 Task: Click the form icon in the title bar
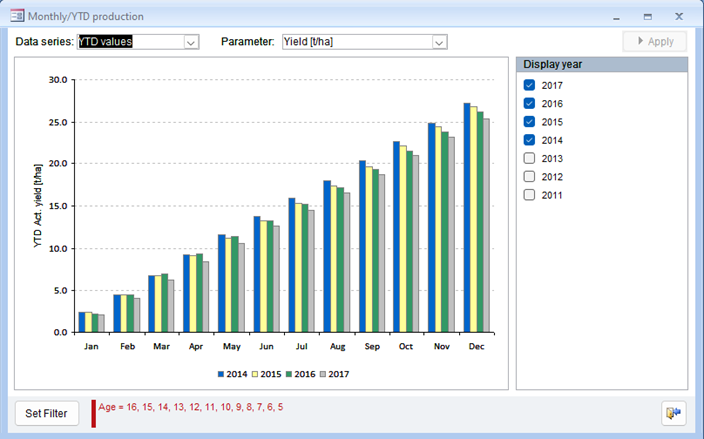pyautogui.click(x=17, y=17)
